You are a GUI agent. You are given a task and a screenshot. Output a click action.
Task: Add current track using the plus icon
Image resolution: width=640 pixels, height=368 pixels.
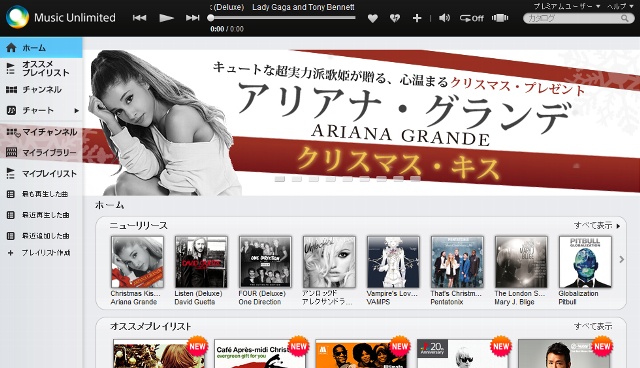click(417, 18)
